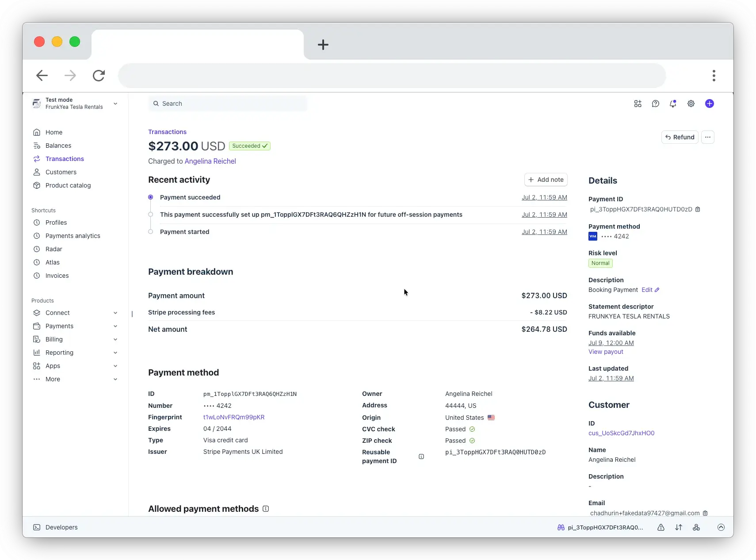
Task: Click the browser forward arrow
Action: tap(70, 76)
